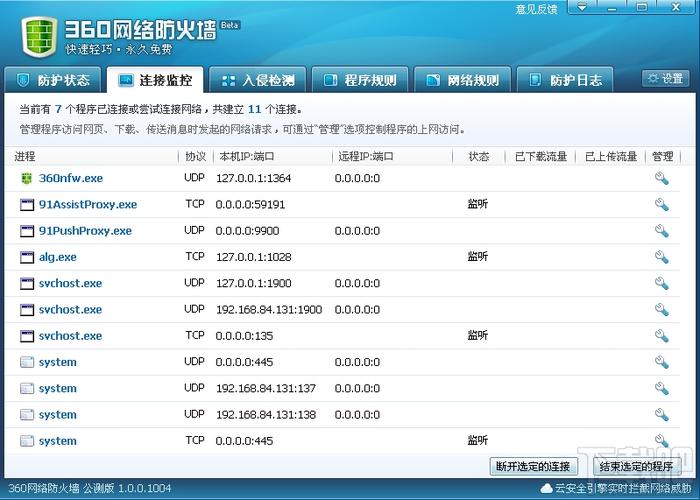
Task: Sort by 已上传流量 column header
Action: point(611,156)
